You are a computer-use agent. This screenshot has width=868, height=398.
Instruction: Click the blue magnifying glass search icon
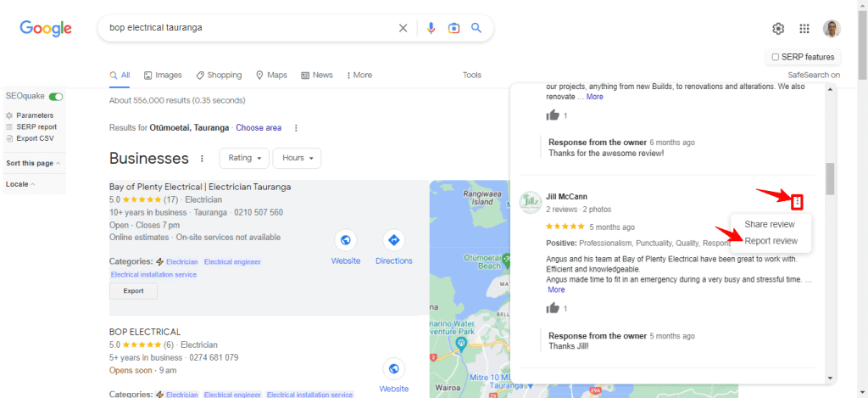[476, 28]
